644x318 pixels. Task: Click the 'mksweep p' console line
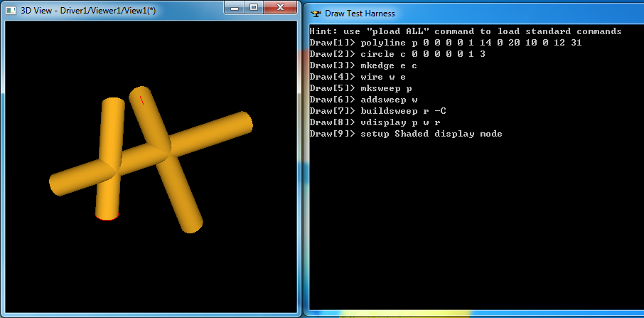[x=360, y=88]
